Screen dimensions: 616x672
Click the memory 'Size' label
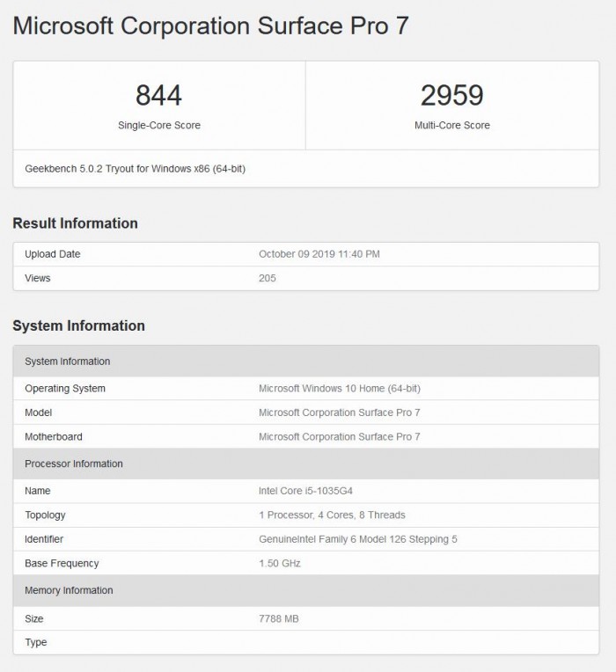pyautogui.click(x=33, y=619)
